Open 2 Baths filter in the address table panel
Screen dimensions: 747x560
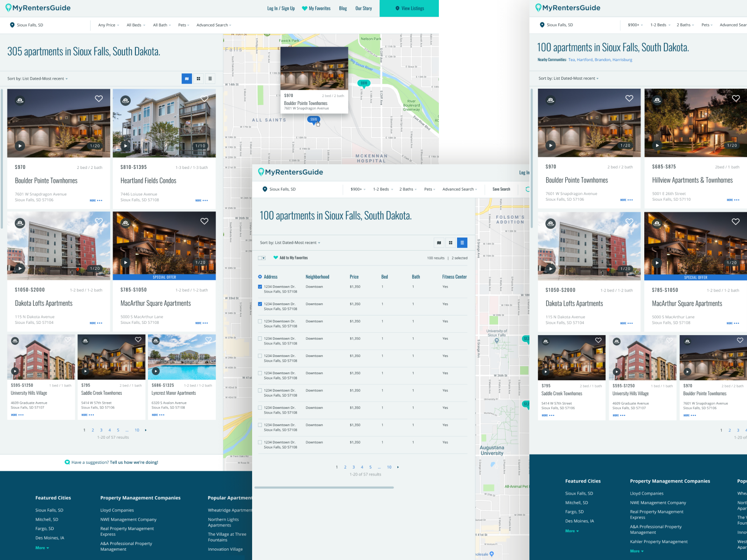pos(408,189)
